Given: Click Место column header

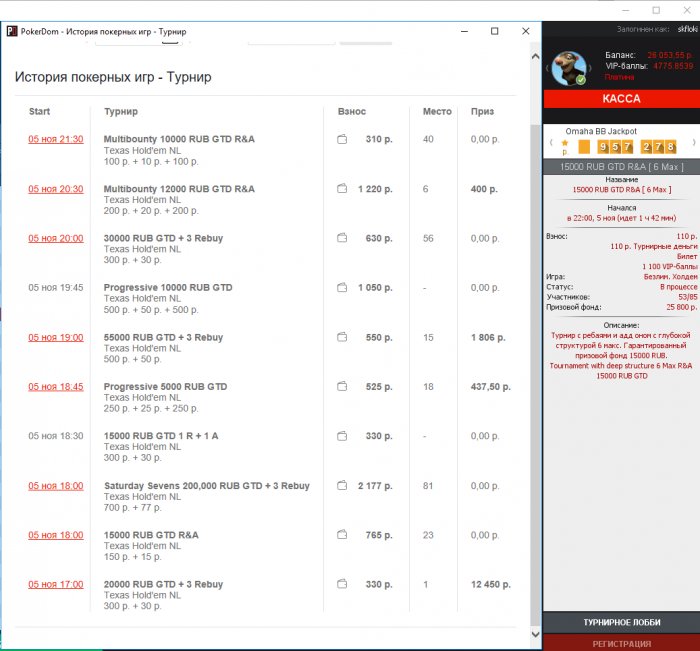Looking at the screenshot, I should point(437,112).
